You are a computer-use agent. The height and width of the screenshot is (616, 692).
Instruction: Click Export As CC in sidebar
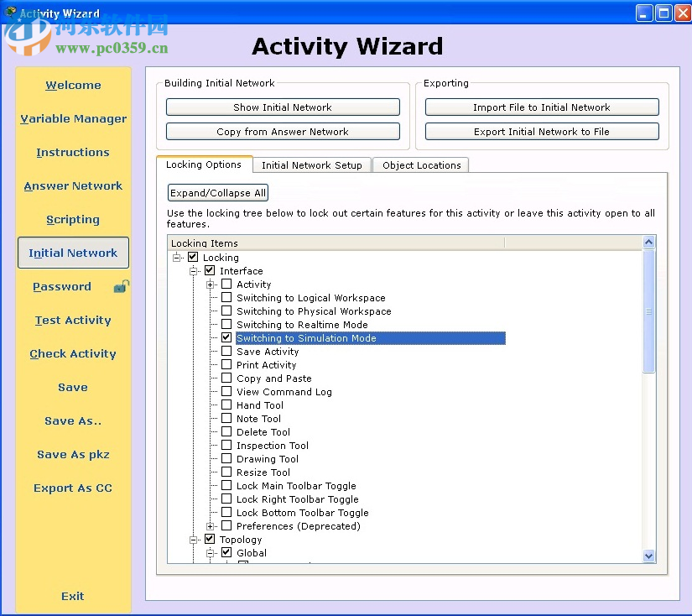(73, 488)
